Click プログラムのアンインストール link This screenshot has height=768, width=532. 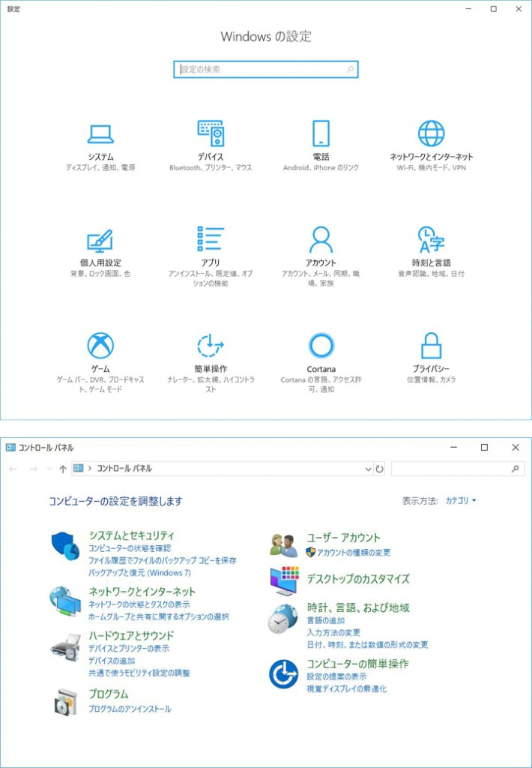point(130,709)
